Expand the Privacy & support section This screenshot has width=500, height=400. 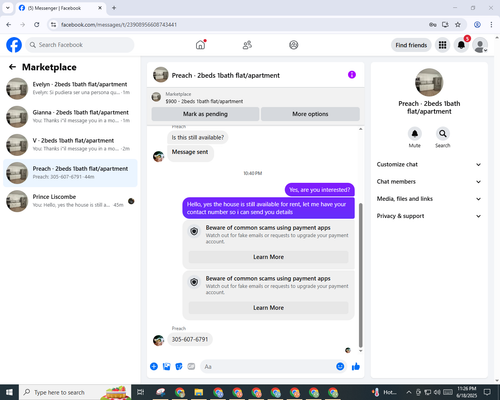429,216
